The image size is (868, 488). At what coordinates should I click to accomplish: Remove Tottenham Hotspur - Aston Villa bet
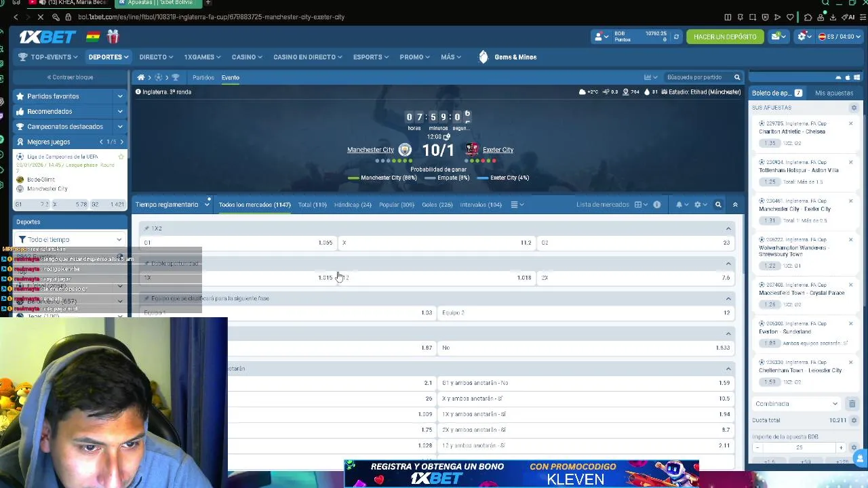[x=850, y=163]
